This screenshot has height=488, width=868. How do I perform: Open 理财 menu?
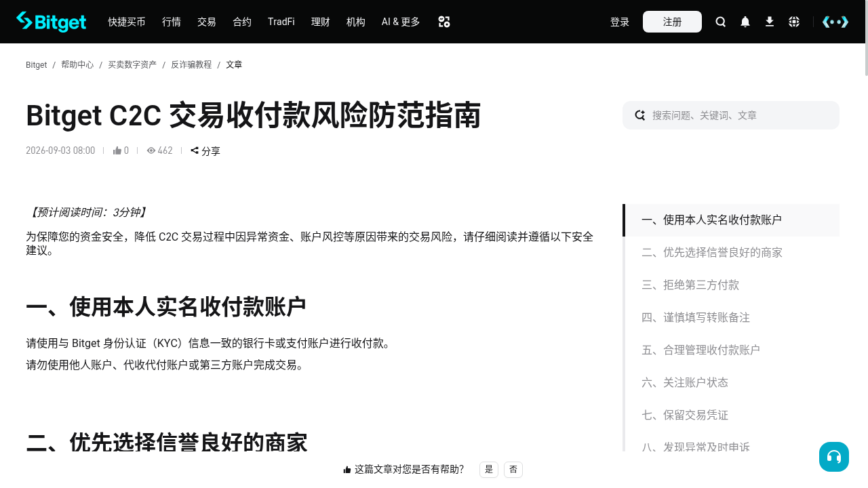pyautogui.click(x=321, y=22)
